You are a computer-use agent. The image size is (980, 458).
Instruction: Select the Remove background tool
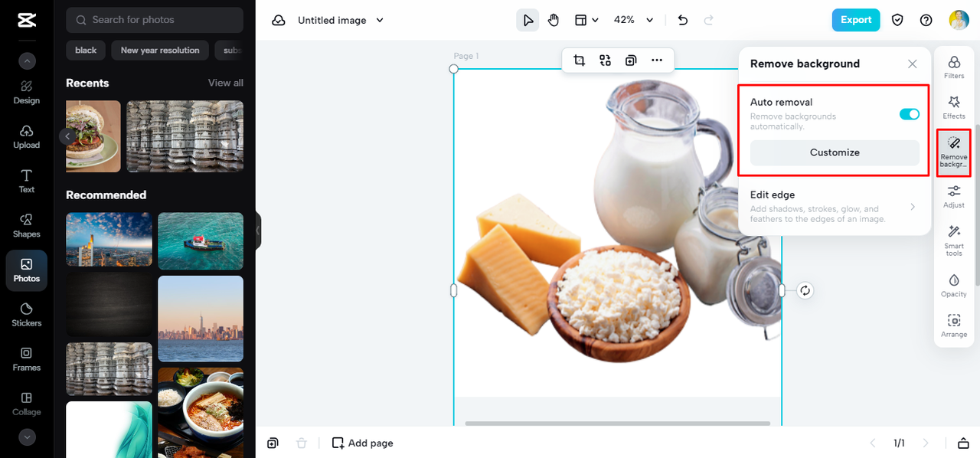tap(954, 153)
